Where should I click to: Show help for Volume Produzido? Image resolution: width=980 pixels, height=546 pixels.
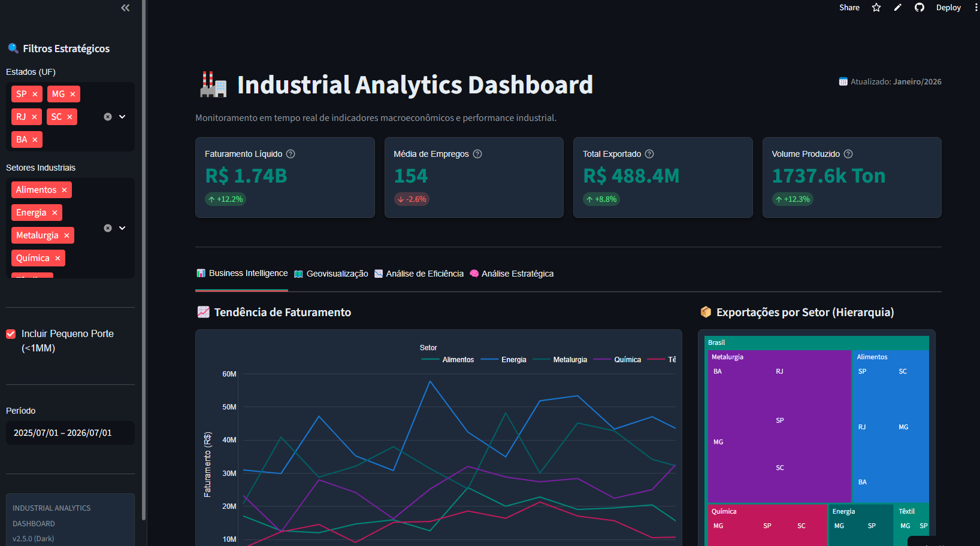[848, 154]
